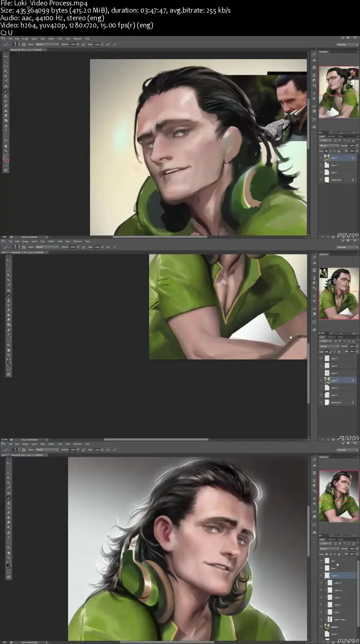
Task: Open the Opacity slider arrow in the 00:57:00 options bar
Action: coord(78,45)
